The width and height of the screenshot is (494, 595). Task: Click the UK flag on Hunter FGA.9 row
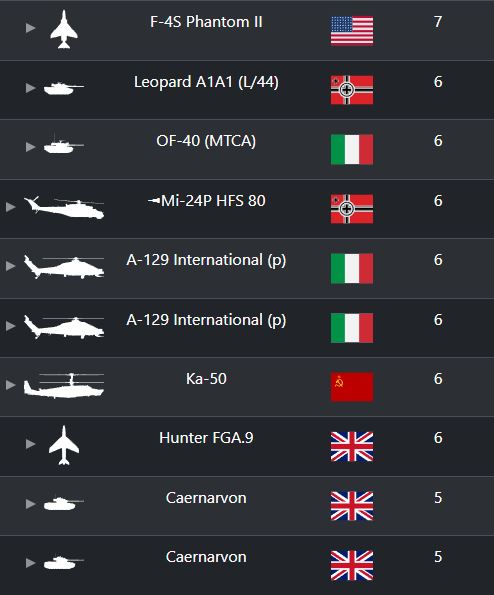tap(352, 447)
